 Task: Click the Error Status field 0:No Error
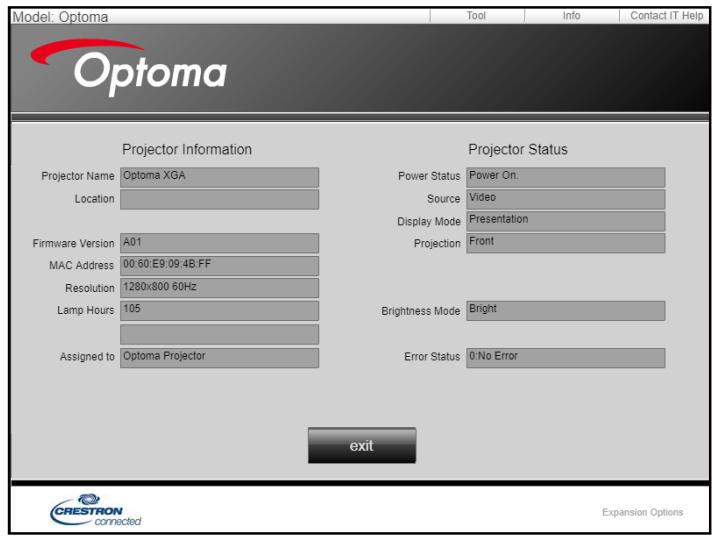(x=566, y=358)
